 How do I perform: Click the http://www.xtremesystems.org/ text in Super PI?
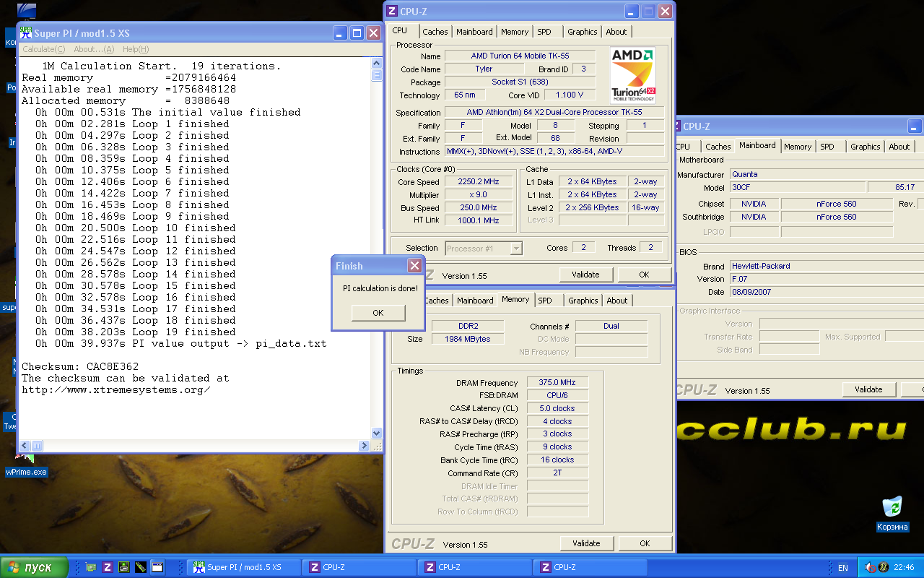(116, 389)
